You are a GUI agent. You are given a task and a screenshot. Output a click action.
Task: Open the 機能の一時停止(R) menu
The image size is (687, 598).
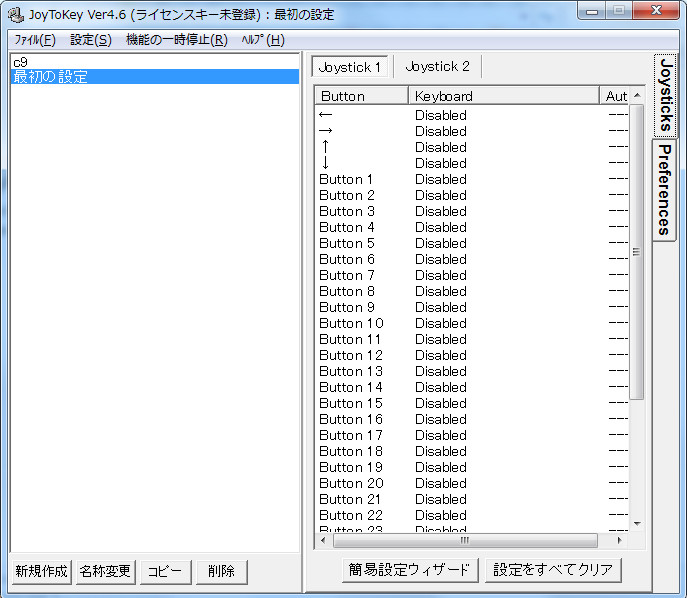click(x=177, y=40)
